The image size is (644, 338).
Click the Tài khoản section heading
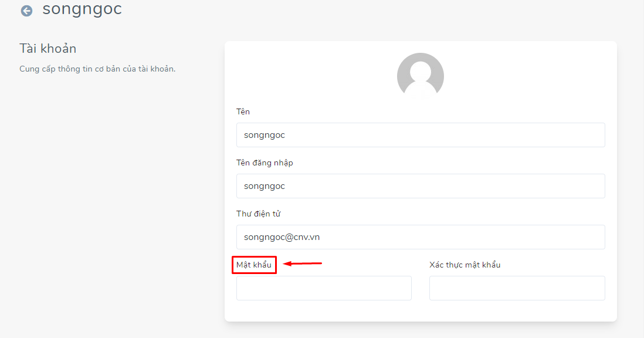[48, 49]
